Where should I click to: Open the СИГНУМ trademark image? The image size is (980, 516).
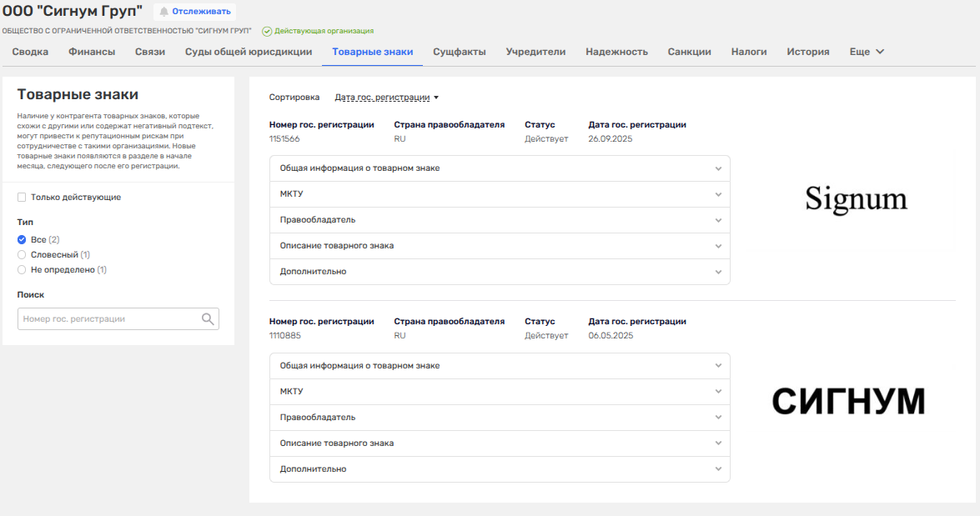[x=848, y=401]
